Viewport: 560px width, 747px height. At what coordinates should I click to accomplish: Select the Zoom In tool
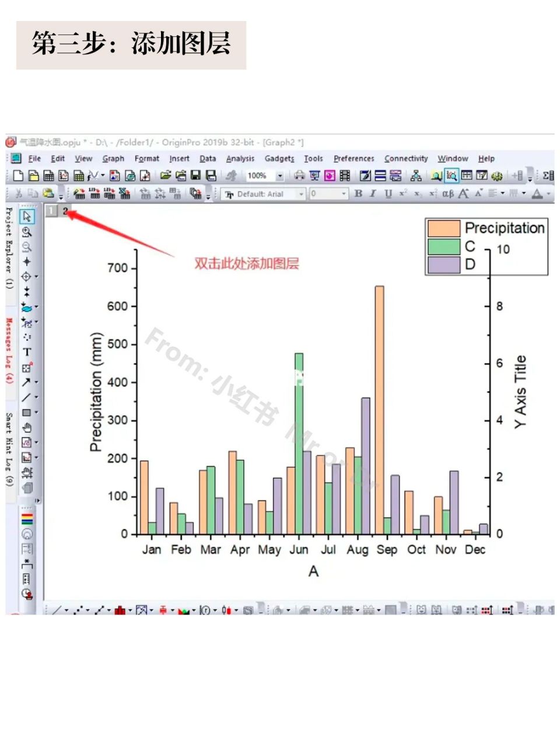[x=26, y=232]
